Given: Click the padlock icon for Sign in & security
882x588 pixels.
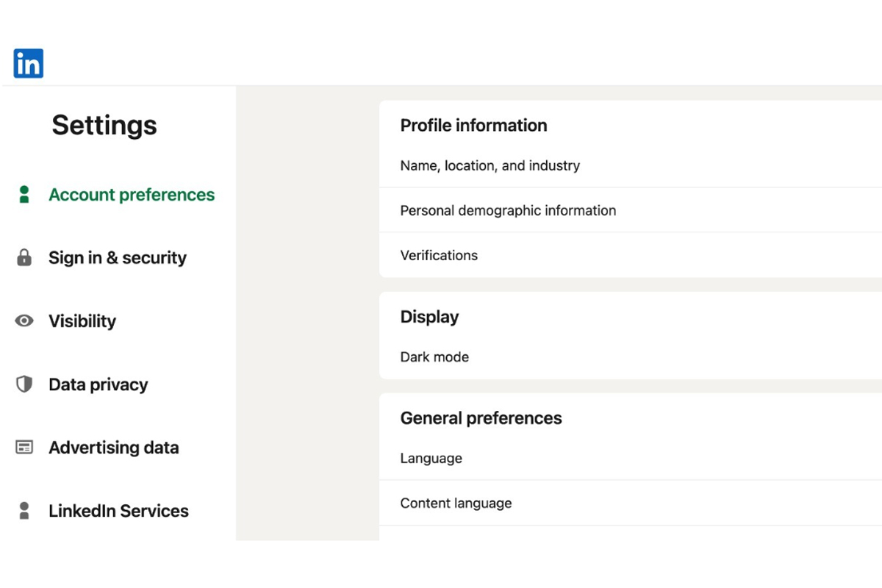Looking at the screenshot, I should [24, 258].
